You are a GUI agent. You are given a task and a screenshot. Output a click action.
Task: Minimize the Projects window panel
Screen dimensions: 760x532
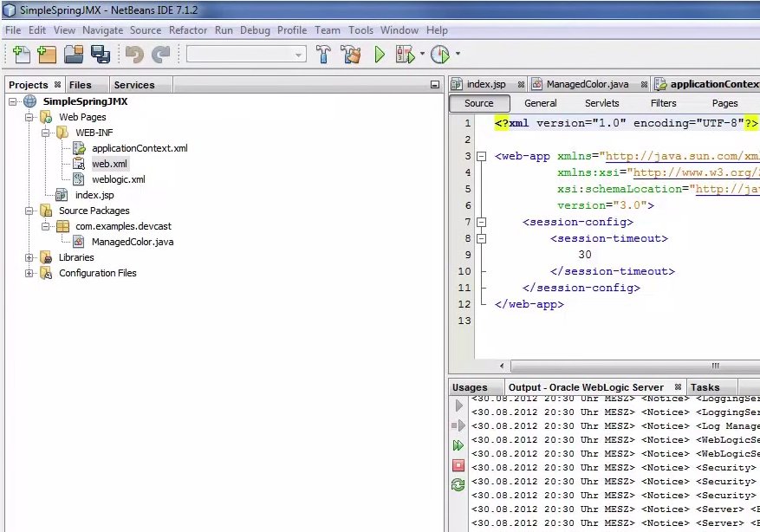(435, 85)
